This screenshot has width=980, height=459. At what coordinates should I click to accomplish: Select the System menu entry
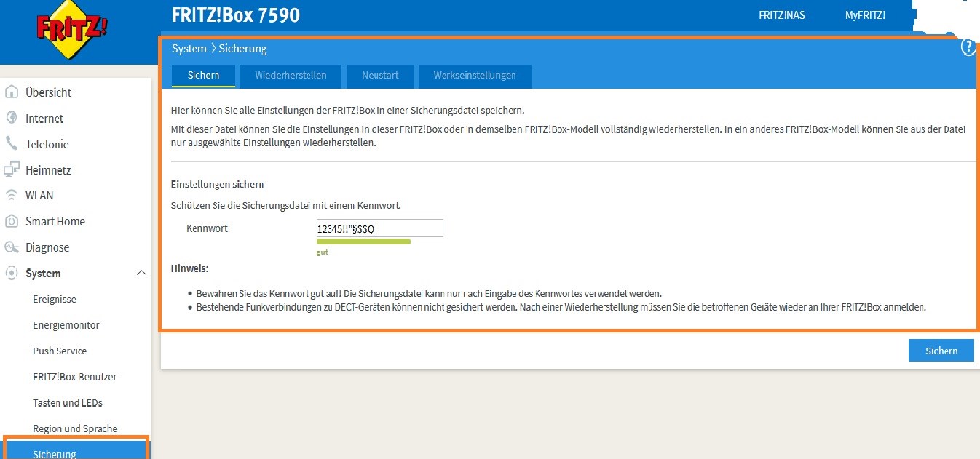coord(43,274)
